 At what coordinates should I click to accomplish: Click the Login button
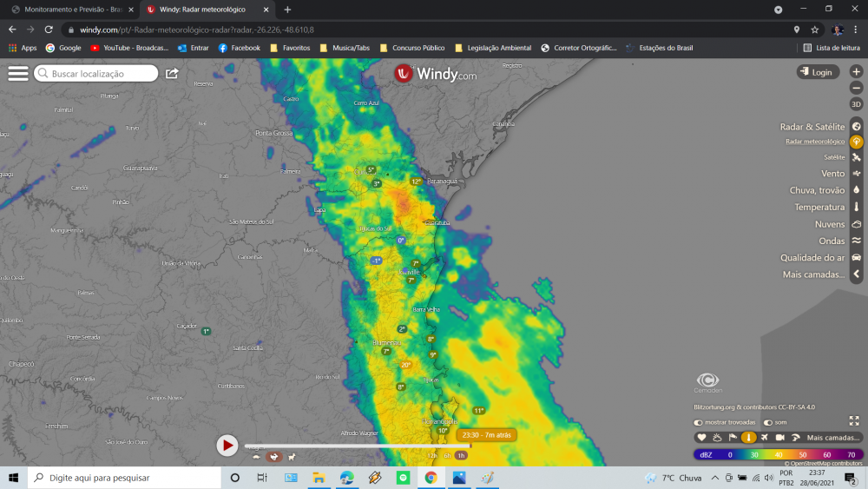[x=818, y=72]
